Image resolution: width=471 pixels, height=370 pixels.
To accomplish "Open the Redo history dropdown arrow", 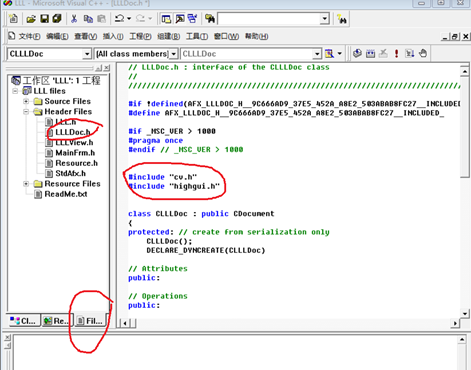I will (150, 19).
